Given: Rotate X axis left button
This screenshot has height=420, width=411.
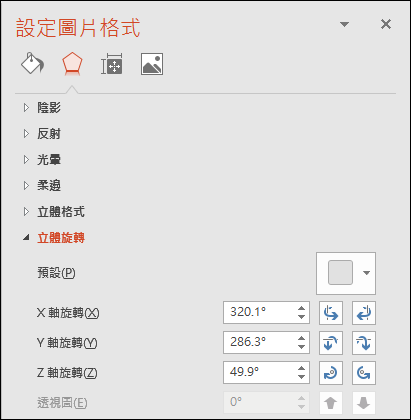Looking at the screenshot, I should pyautogui.click(x=331, y=313).
